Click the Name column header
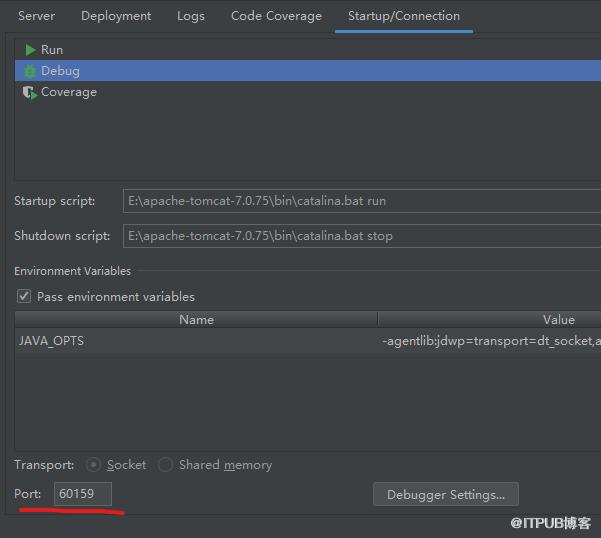Viewport: 601px width, 538px height. 196,320
